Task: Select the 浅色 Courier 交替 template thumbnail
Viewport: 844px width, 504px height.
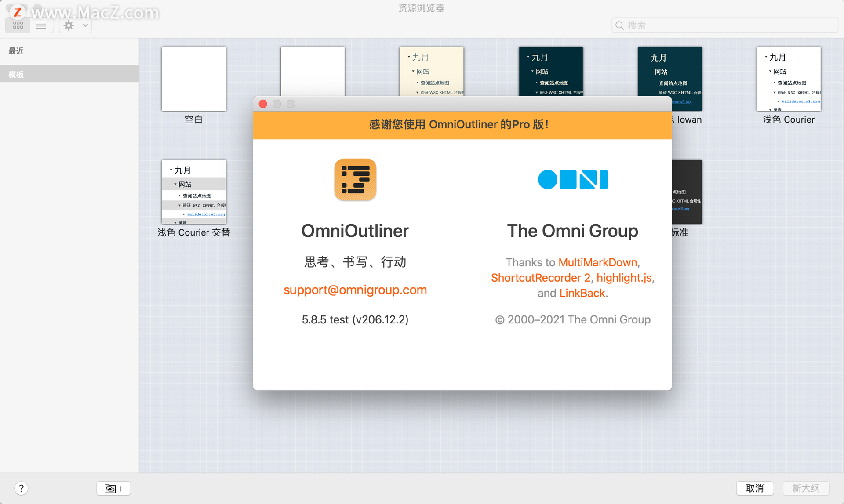Action: pos(194,192)
